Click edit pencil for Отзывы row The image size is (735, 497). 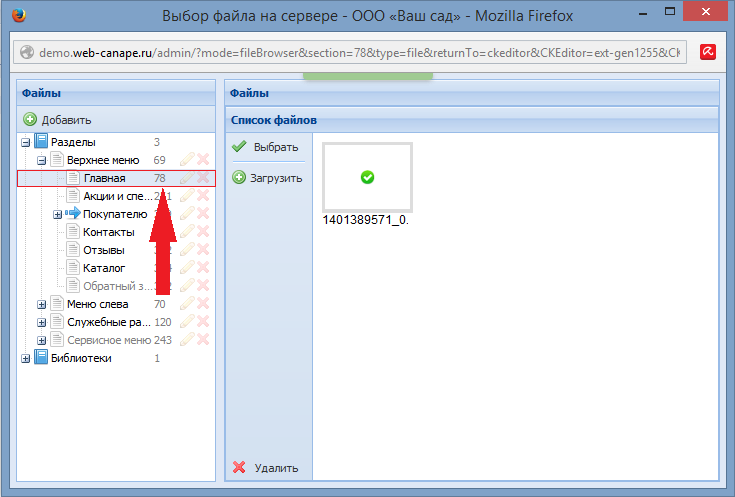186,250
